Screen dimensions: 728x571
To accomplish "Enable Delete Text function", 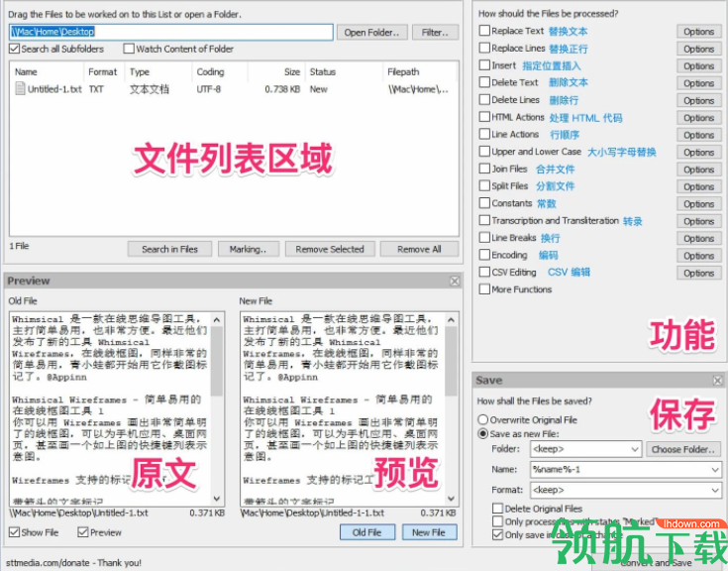I will [484, 82].
